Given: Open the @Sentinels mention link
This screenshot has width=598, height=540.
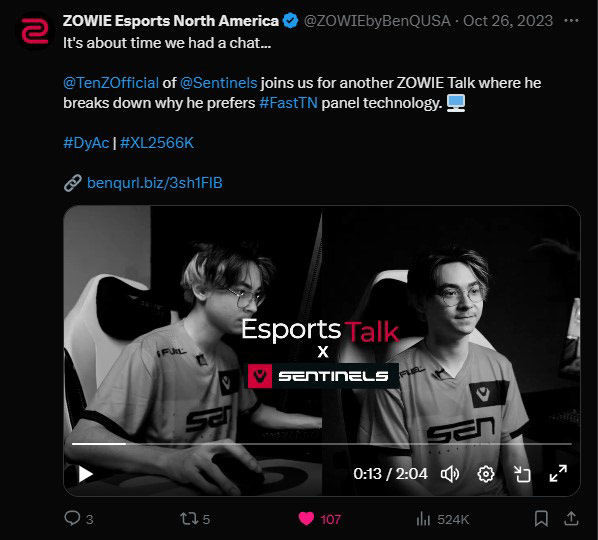Looking at the screenshot, I should point(219,83).
